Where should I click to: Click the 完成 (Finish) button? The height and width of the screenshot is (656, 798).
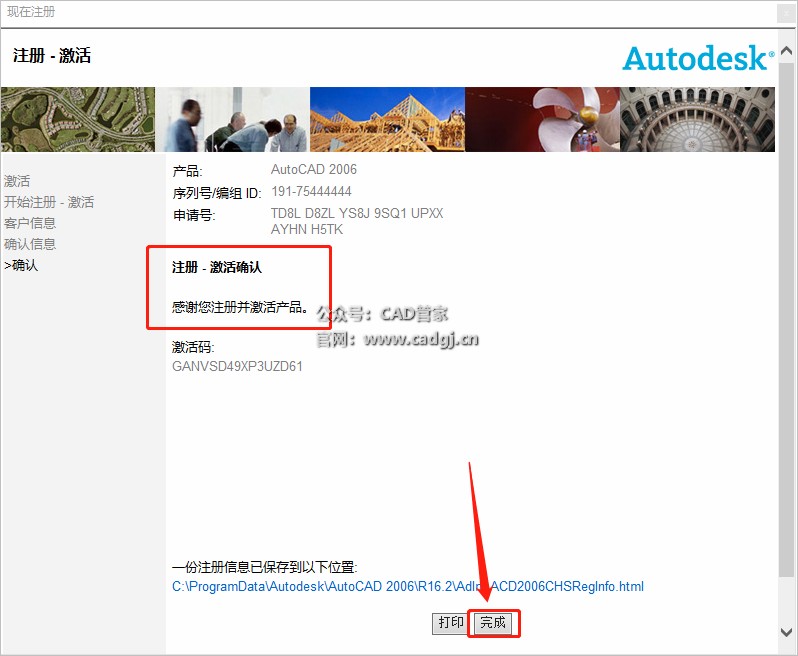pos(493,623)
